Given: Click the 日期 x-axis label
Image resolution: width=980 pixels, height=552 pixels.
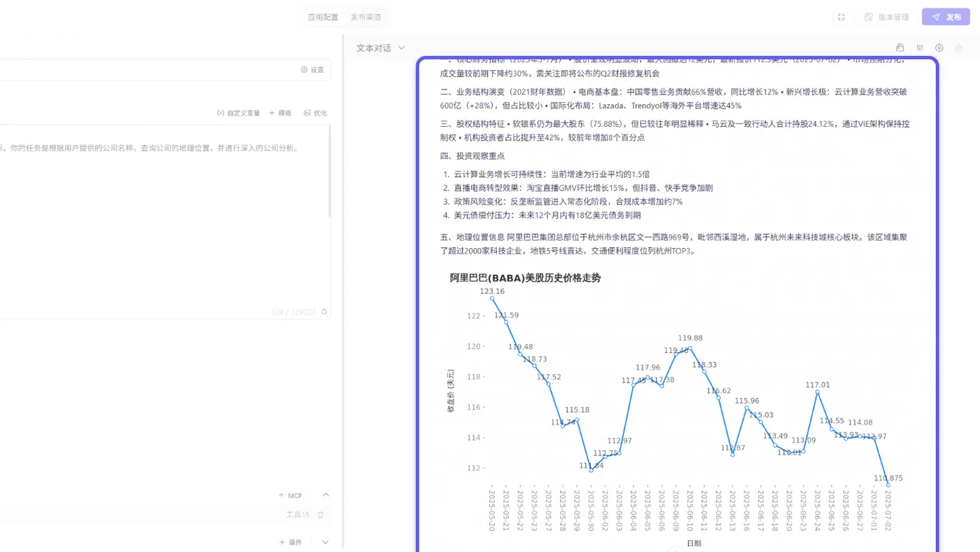Looking at the screenshot, I should coord(694,543).
